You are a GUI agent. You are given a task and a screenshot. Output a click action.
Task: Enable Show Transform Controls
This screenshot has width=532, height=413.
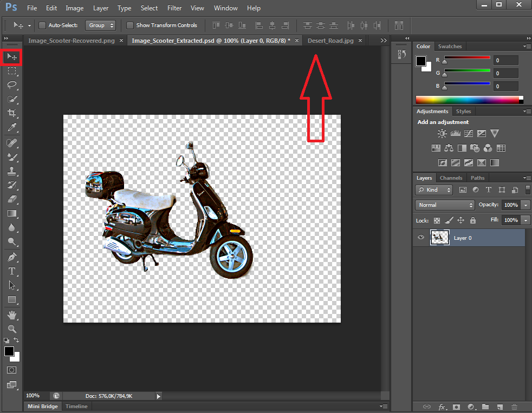[130, 25]
